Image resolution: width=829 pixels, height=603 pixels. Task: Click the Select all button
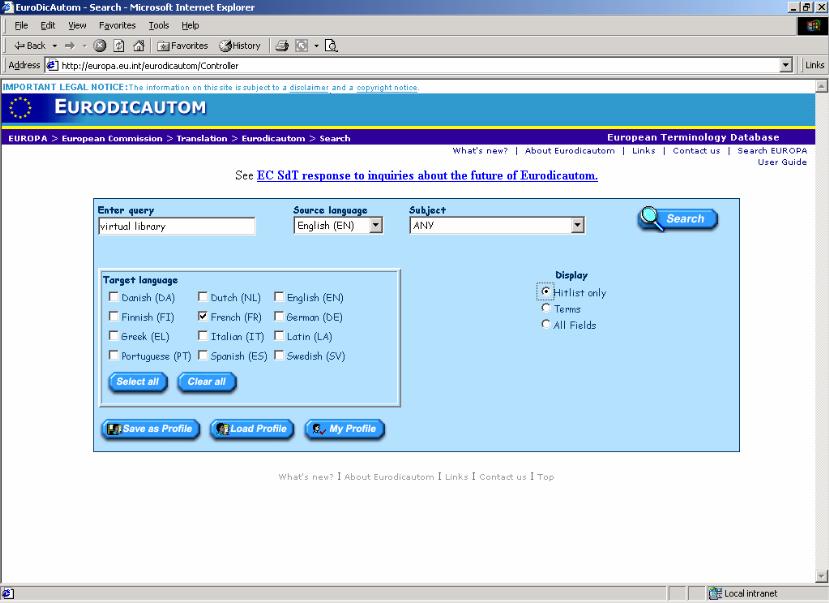138,382
